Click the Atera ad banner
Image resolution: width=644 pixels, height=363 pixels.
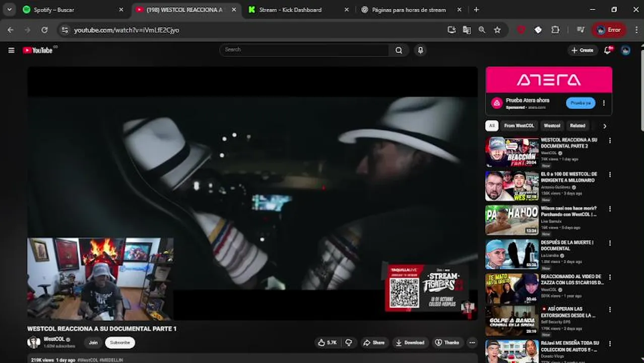(549, 80)
